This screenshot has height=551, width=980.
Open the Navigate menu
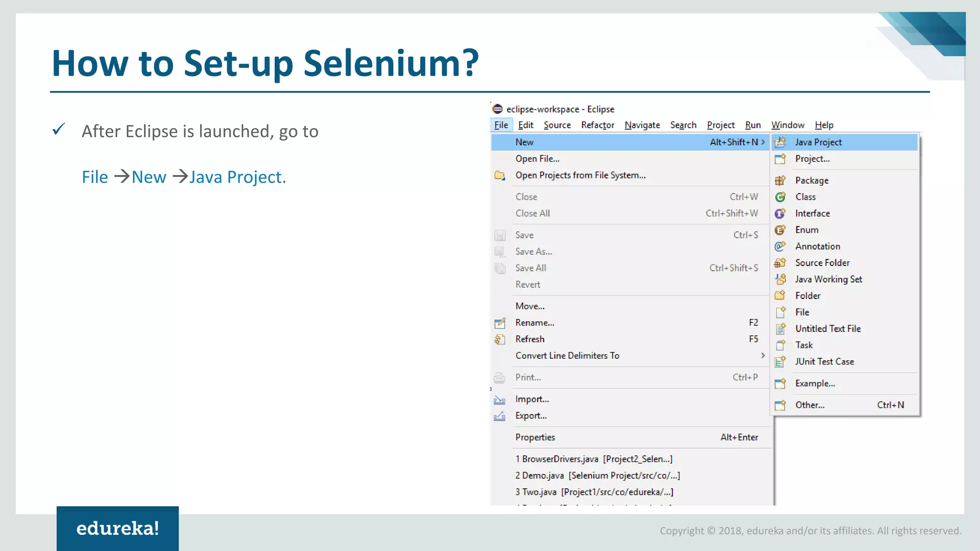pyautogui.click(x=642, y=125)
